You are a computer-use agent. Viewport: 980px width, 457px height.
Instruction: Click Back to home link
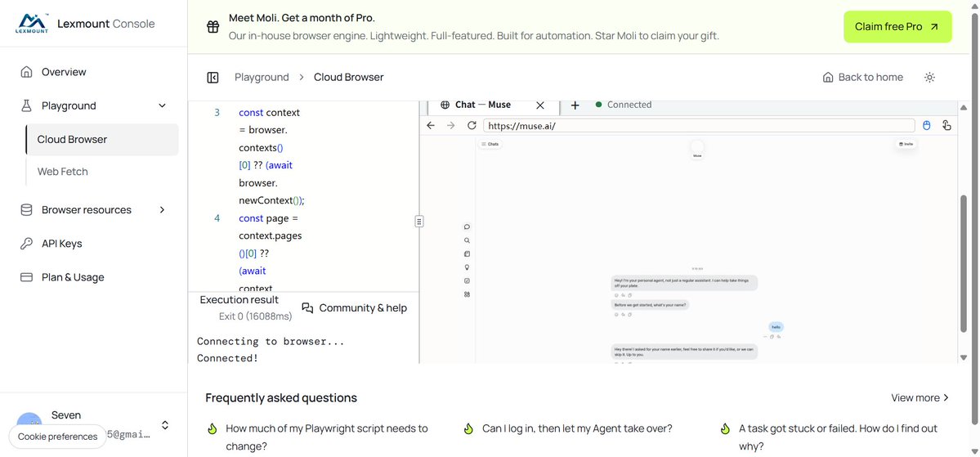863,78
